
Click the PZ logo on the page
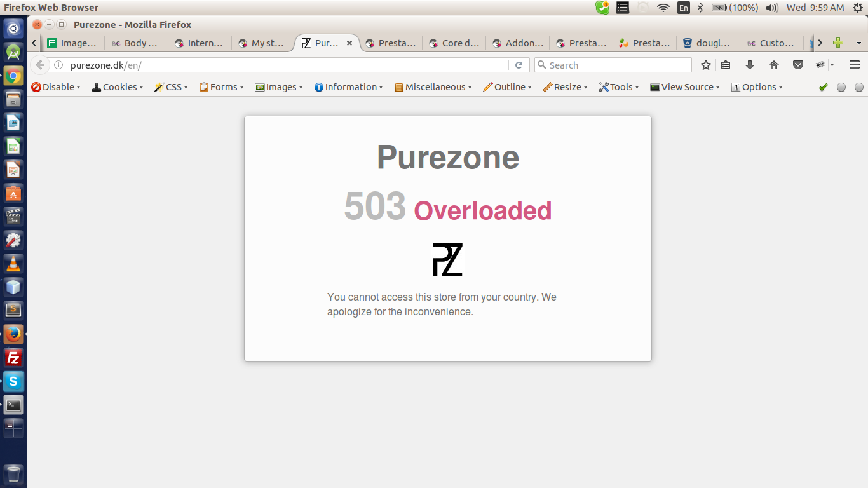coord(447,260)
